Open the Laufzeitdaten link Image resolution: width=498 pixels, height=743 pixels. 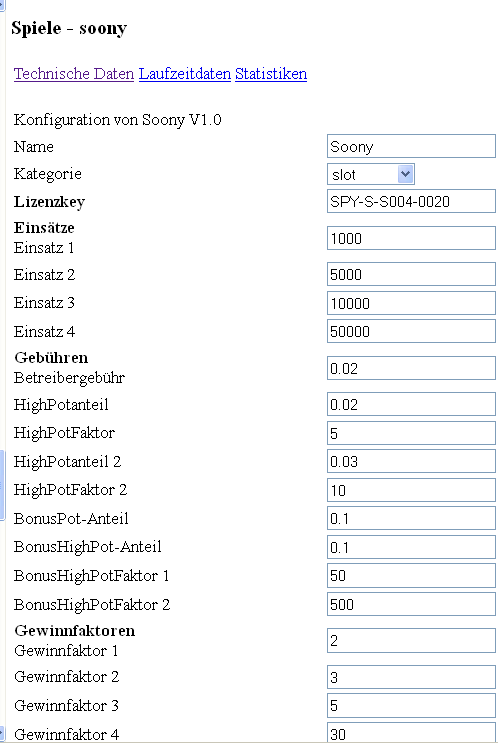coord(185,74)
